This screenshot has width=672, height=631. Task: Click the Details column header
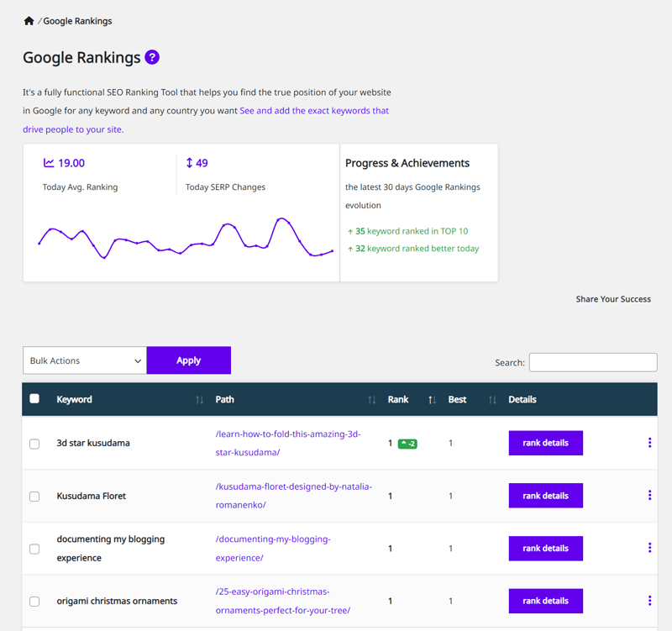coord(522,399)
